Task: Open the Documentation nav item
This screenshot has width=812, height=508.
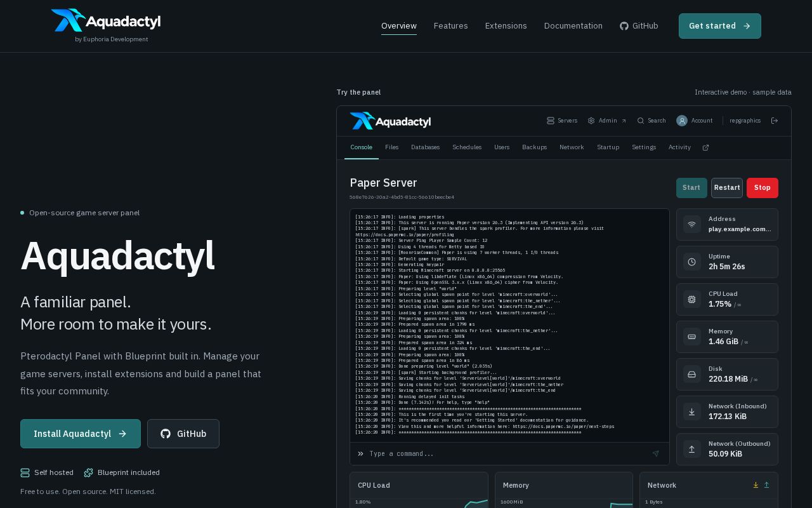Action: [x=573, y=26]
